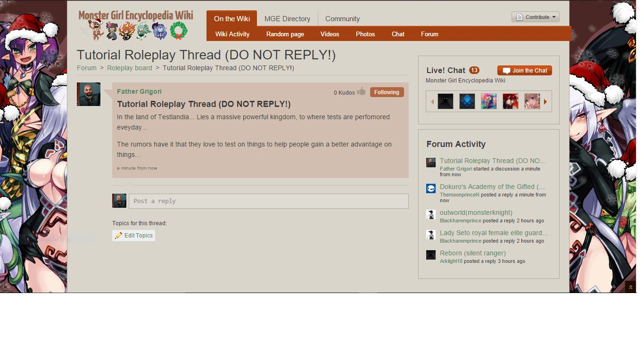Click the scroll-to-top arrow icon
Viewport: 644px width, 343px height.
coord(631,287)
